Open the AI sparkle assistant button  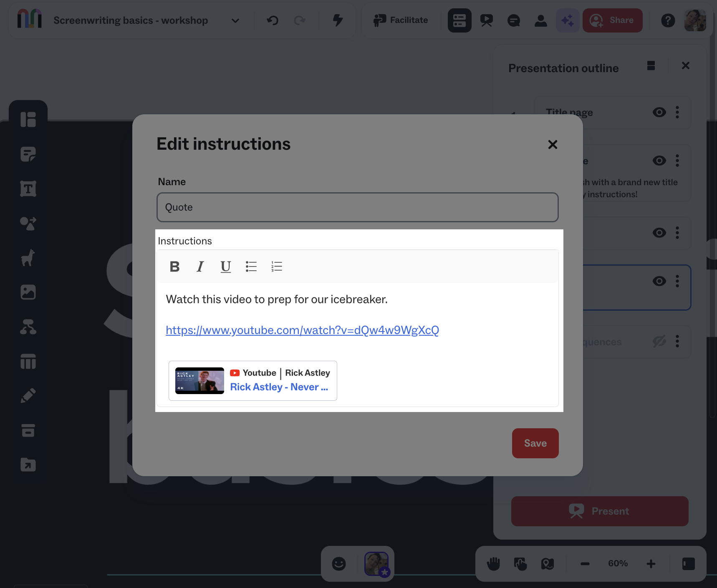pyautogui.click(x=568, y=20)
